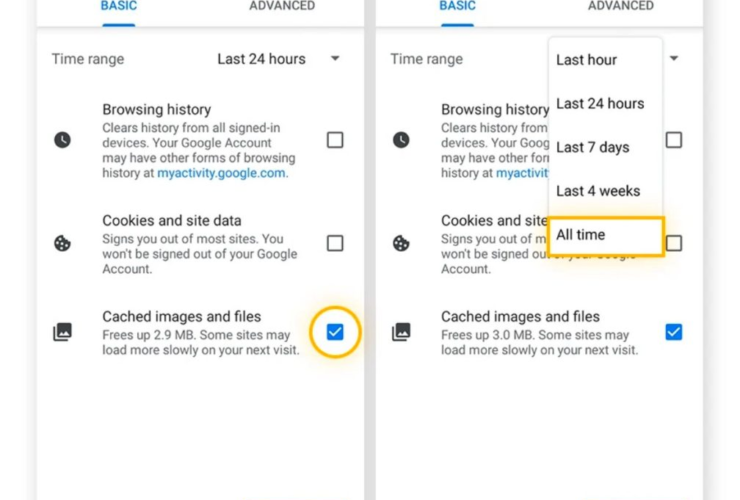Select the Basic tab in right panel

pyautogui.click(x=457, y=6)
